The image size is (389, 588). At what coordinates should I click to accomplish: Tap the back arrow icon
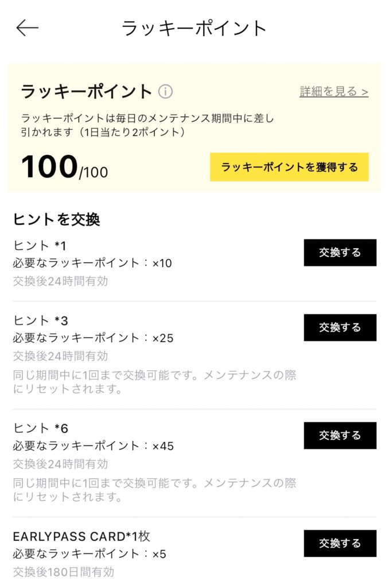click(27, 28)
